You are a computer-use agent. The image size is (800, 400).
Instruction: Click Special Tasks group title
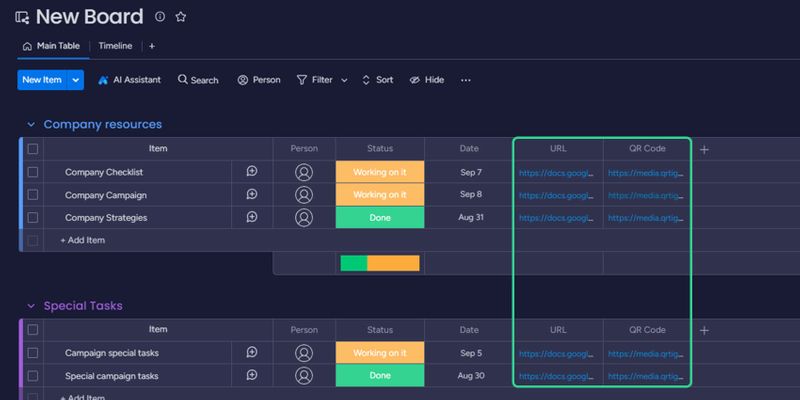83,306
